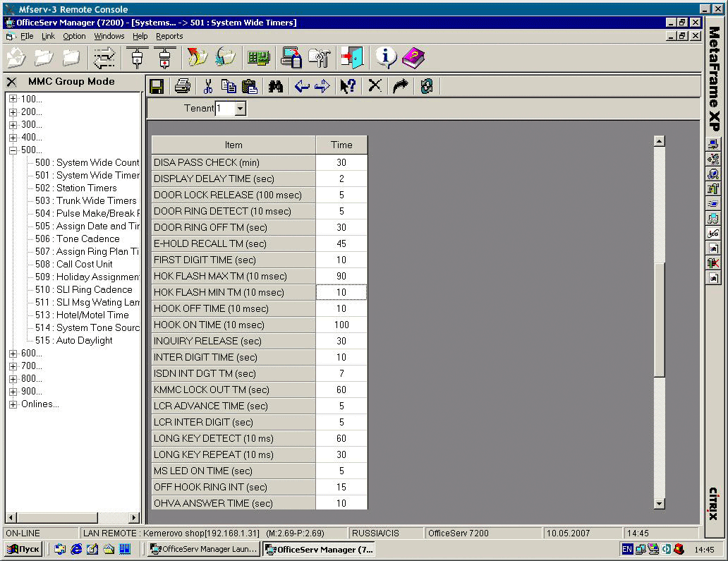The width and height of the screenshot is (728, 561).
Task: Expand the Onlines... tree node
Action: [x=13, y=404]
